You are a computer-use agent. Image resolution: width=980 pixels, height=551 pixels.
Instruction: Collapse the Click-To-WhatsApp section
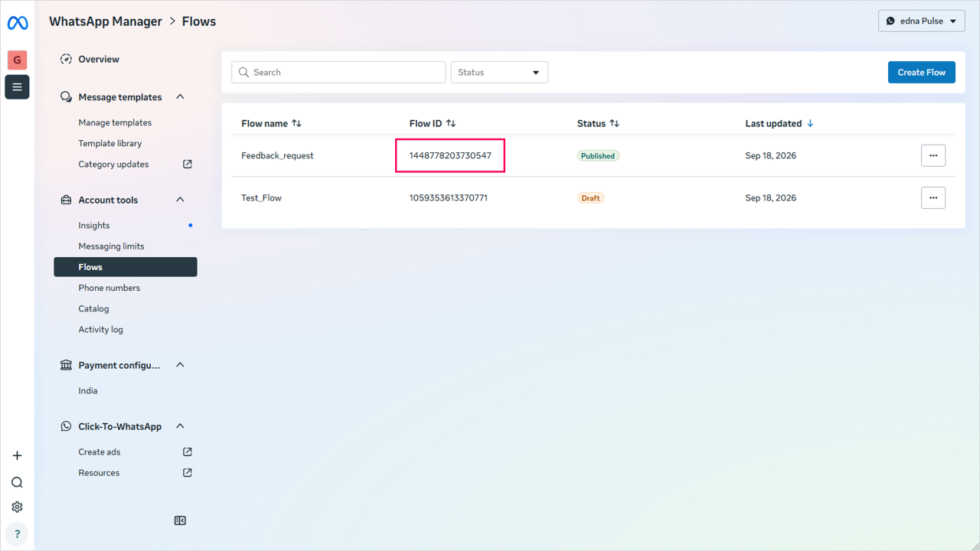click(x=180, y=425)
